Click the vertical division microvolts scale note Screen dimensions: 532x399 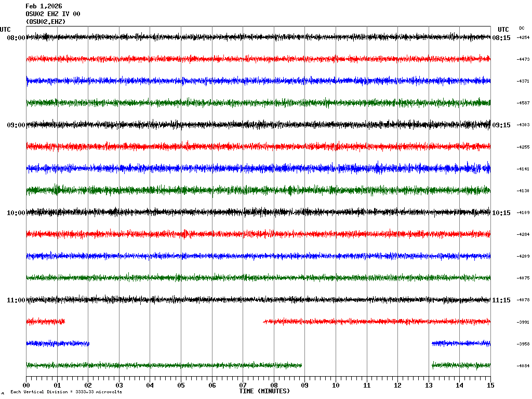66,392
